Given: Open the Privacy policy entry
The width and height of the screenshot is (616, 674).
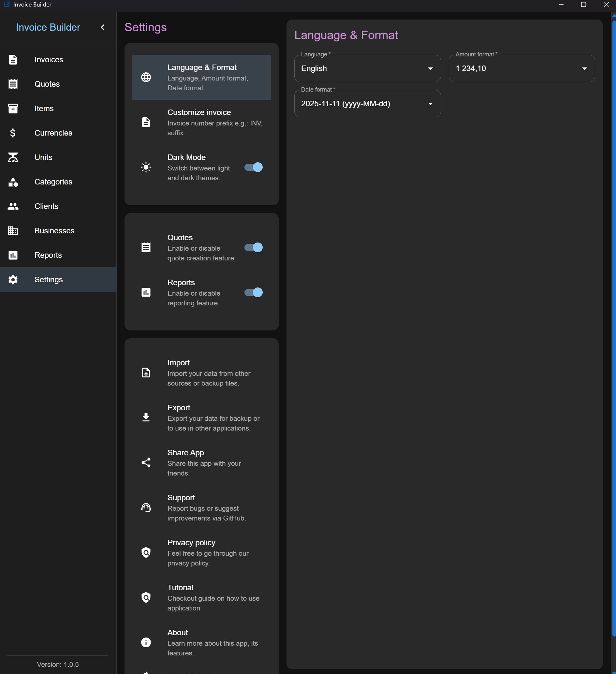Looking at the screenshot, I should (x=201, y=552).
